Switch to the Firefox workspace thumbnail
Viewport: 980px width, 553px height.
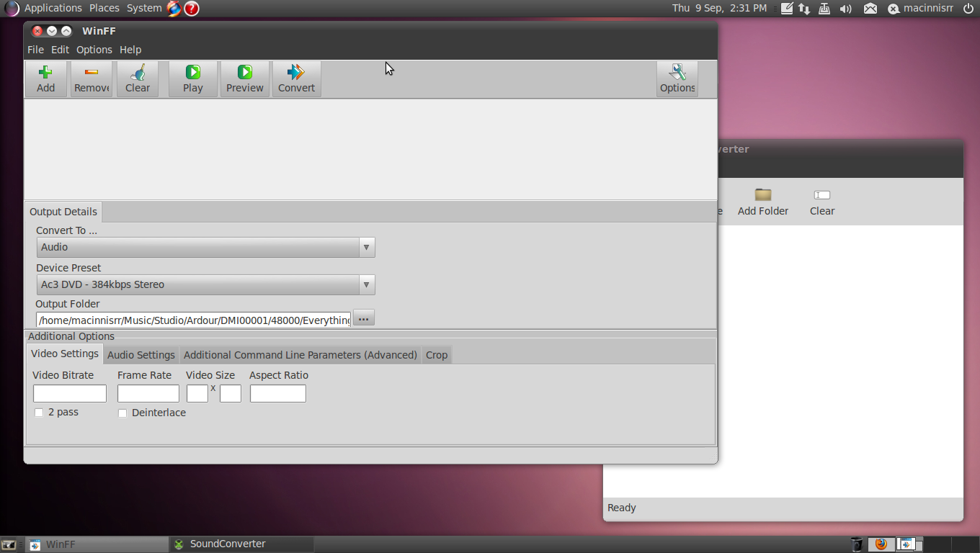(881, 544)
